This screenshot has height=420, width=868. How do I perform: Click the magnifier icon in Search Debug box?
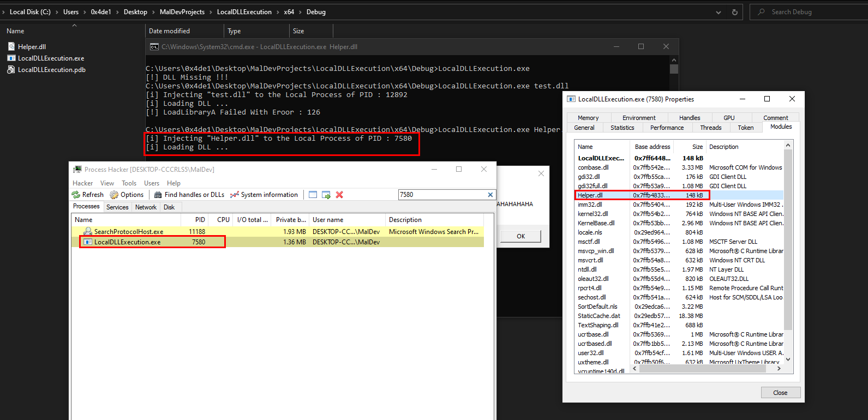click(761, 12)
